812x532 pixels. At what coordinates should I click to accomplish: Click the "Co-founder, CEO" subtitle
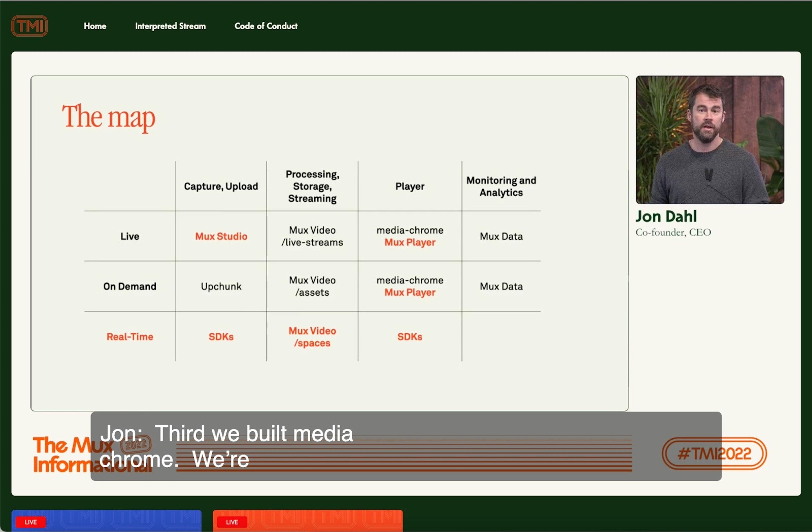pos(673,232)
